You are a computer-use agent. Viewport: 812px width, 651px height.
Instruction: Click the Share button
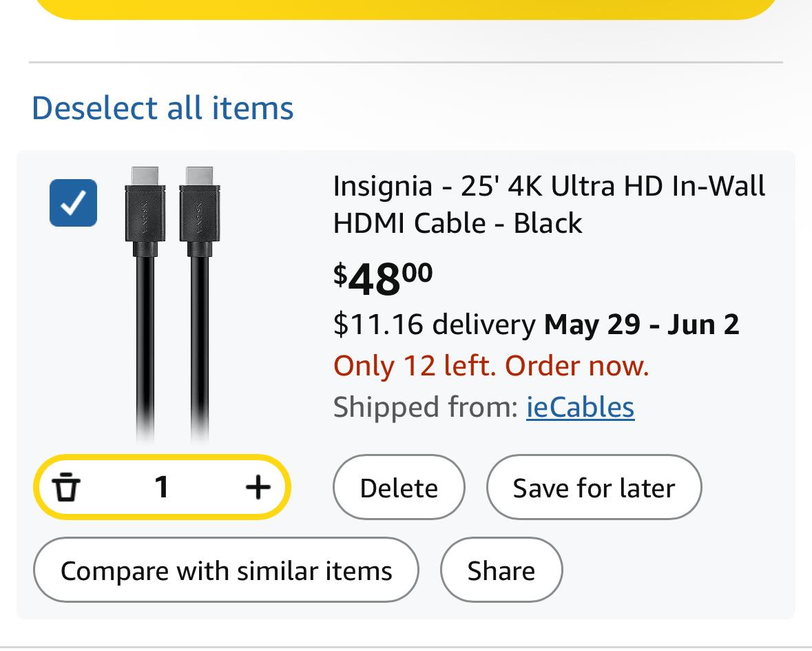point(501,570)
